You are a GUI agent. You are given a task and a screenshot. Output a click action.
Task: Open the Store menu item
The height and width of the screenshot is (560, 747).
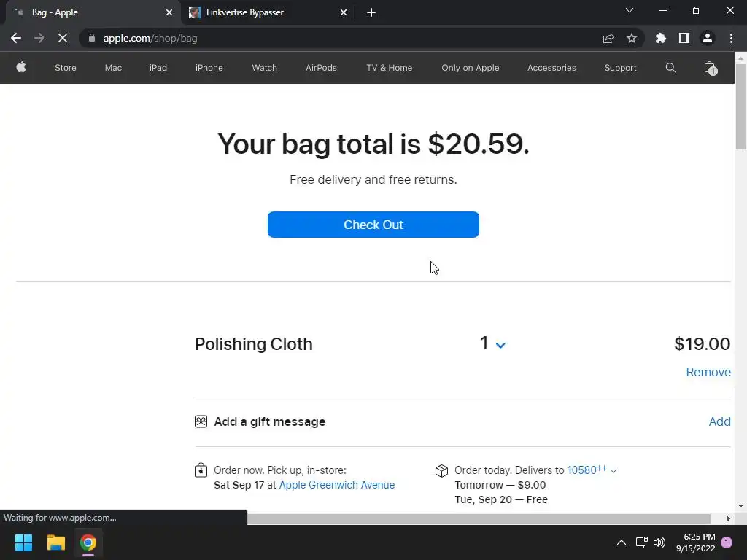pyautogui.click(x=65, y=68)
